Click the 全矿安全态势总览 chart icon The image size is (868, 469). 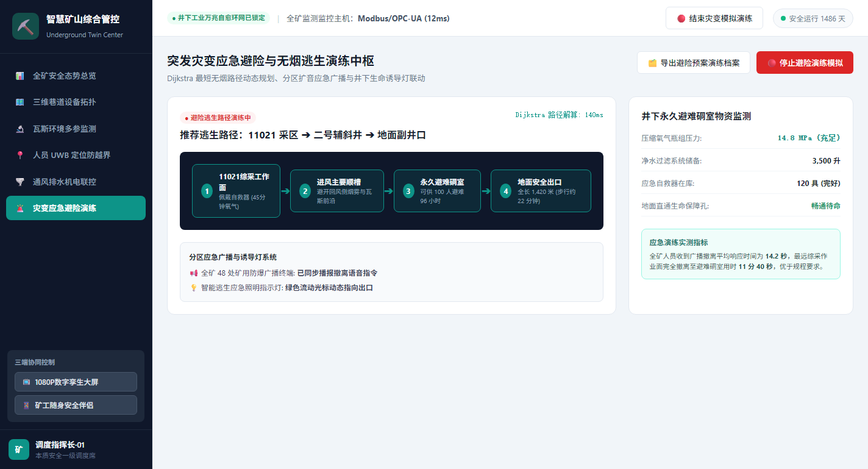(x=20, y=76)
